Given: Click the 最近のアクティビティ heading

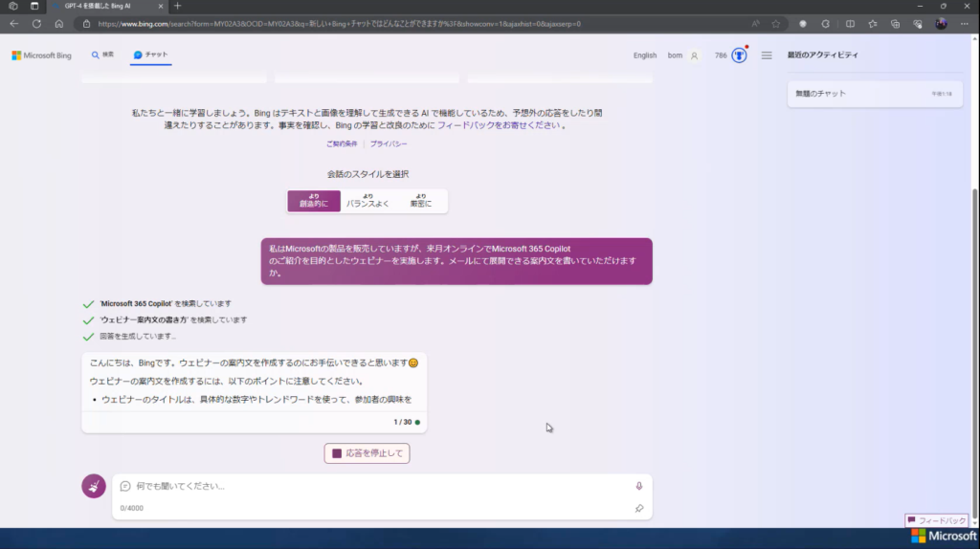Looking at the screenshot, I should point(822,55).
